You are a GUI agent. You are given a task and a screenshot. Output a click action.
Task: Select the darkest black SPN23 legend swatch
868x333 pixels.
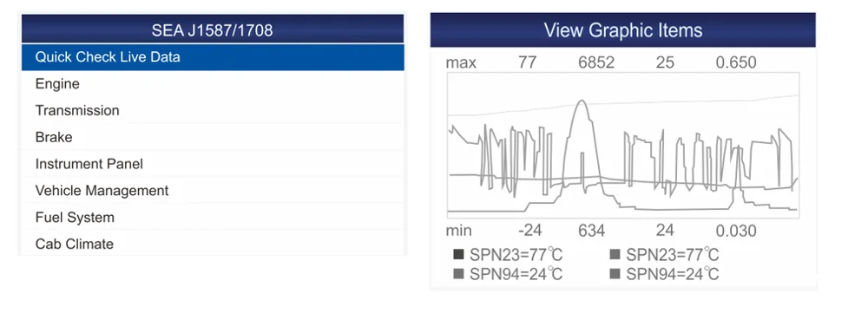(x=457, y=255)
